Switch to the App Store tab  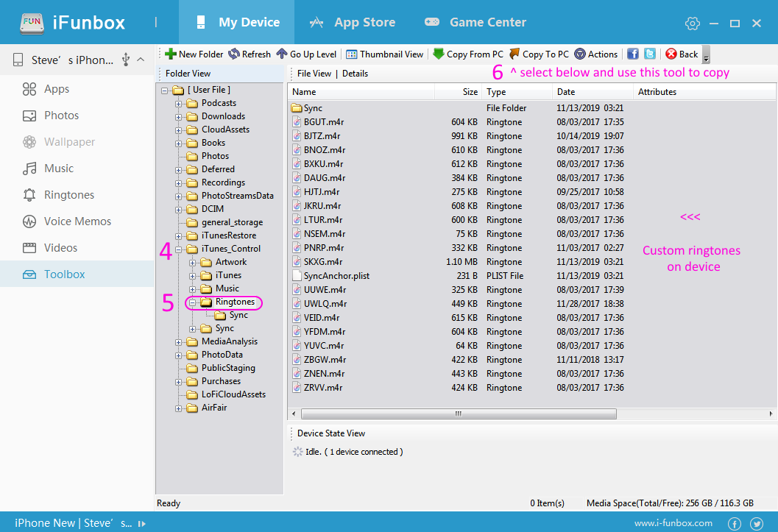[353, 22]
